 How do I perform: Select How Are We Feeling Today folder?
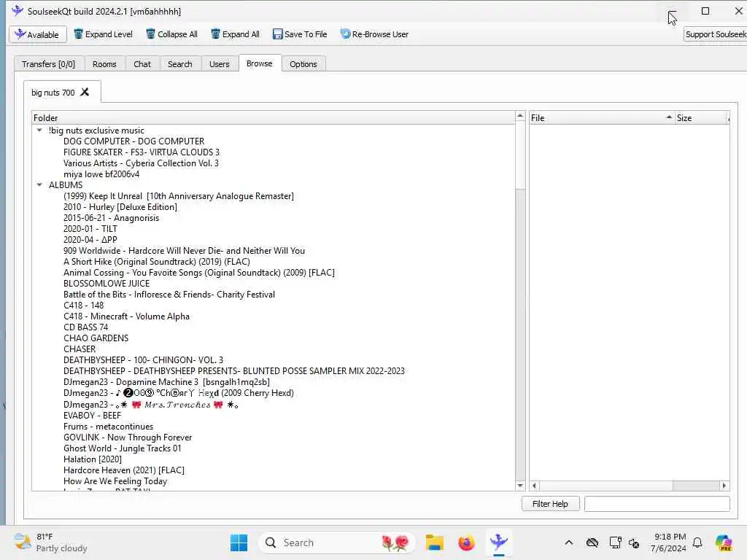tap(115, 481)
